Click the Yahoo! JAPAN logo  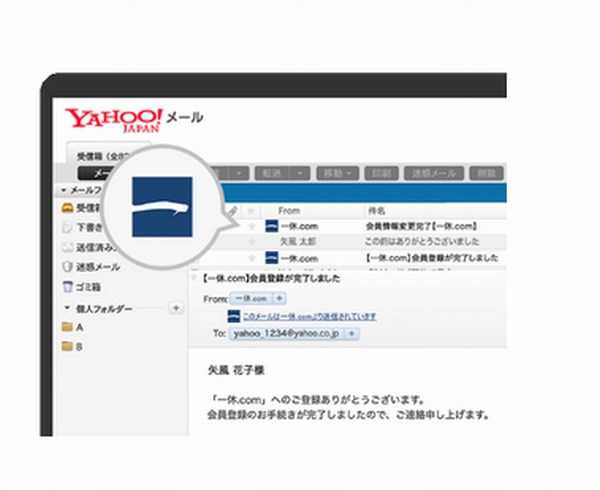(114, 120)
